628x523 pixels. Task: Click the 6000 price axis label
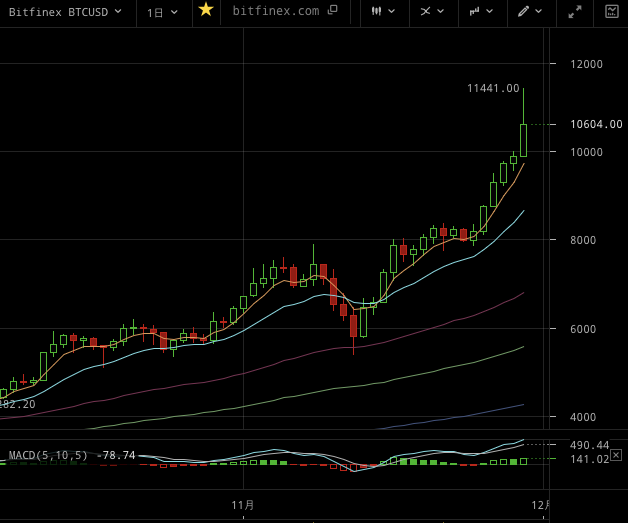pyautogui.click(x=583, y=329)
